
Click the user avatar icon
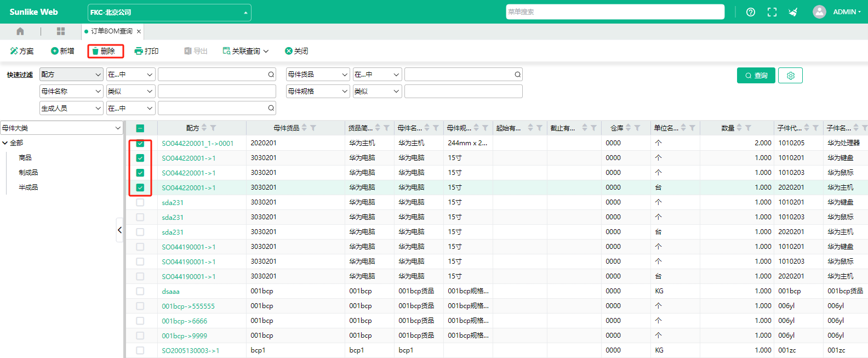(819, 12)
